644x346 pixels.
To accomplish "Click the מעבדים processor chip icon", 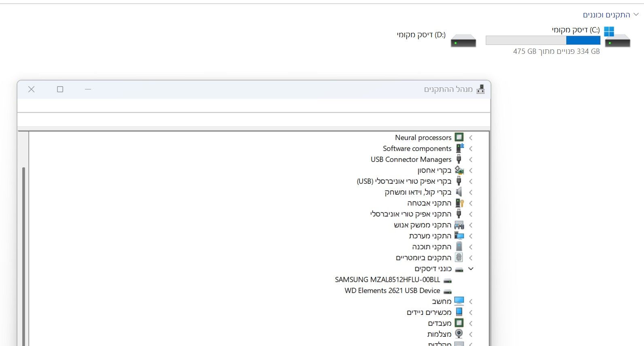I will pyautogui.click(x=459, y=323).
